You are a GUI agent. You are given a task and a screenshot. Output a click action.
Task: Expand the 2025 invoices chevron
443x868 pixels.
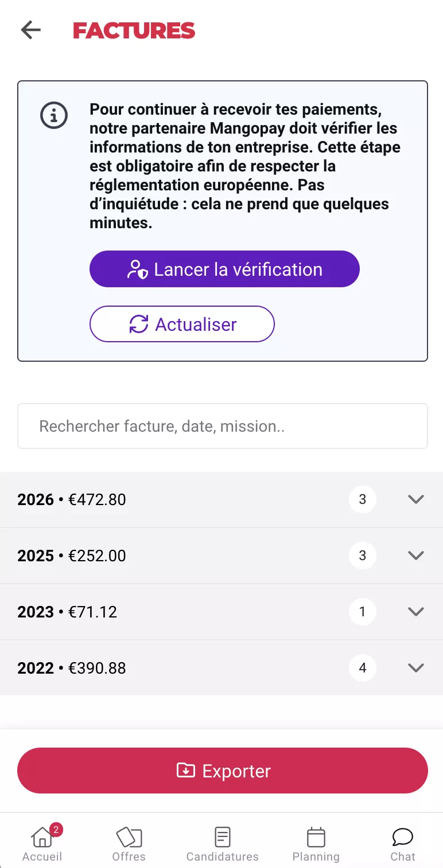tap(415, 556)
